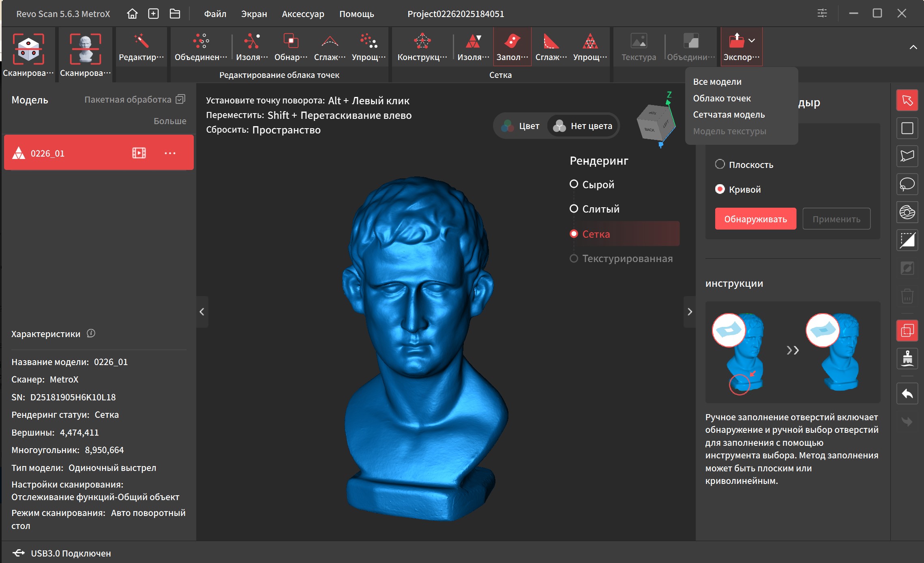
Task: Collapse the ribbon toolbar with chevron
Action: [913, 47]
